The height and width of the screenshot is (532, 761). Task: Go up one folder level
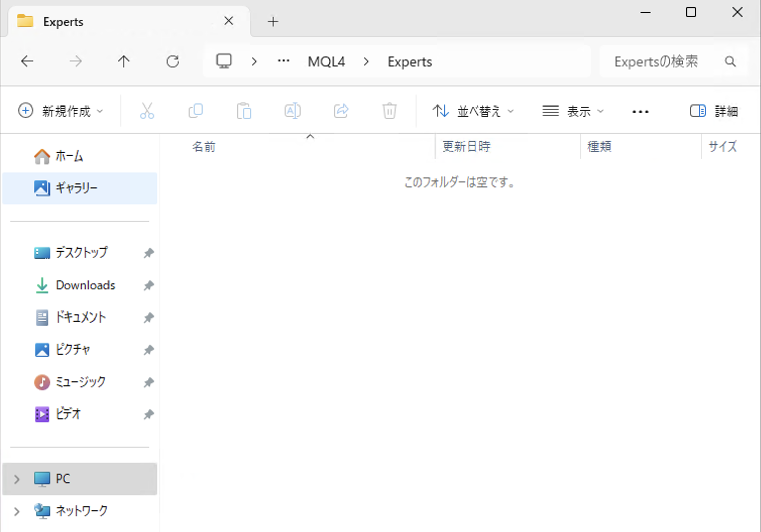[x=124, y=62]
